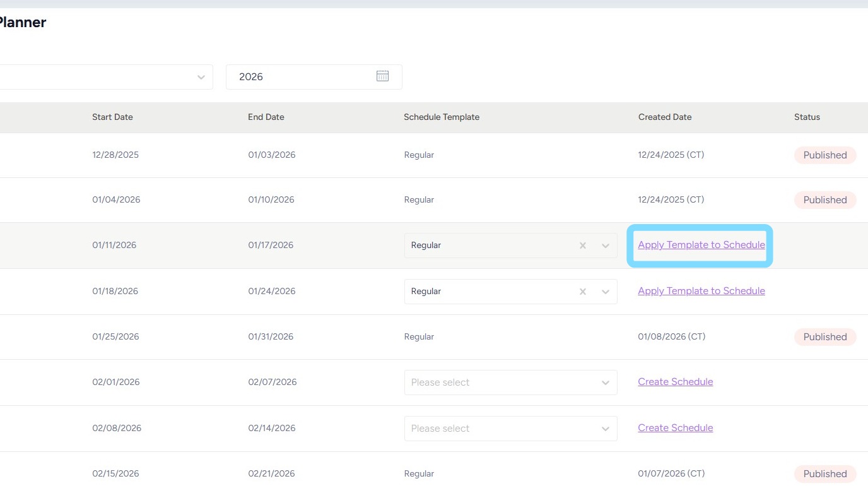Click Published badge in 01/25/2026 row

tap(824, 337)
